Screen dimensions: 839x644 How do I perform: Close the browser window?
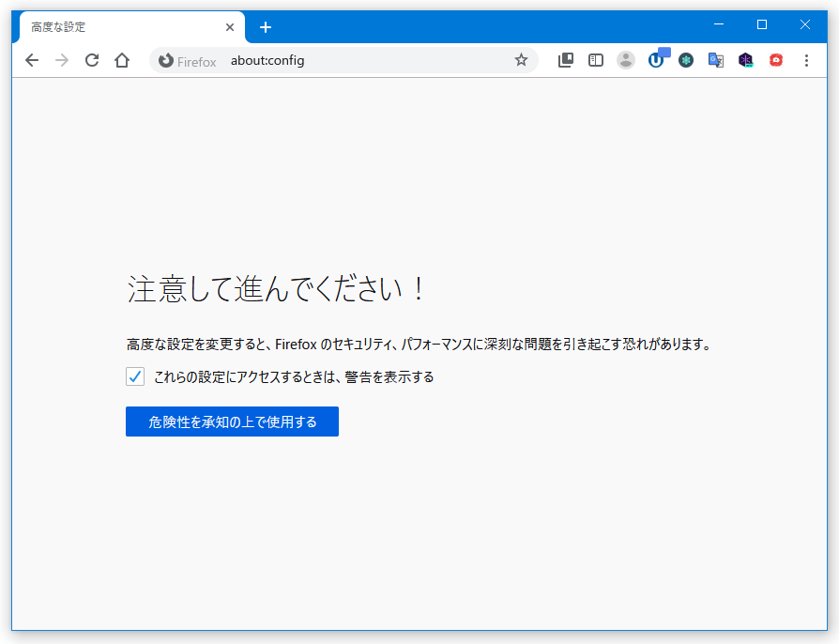(805, 24)
